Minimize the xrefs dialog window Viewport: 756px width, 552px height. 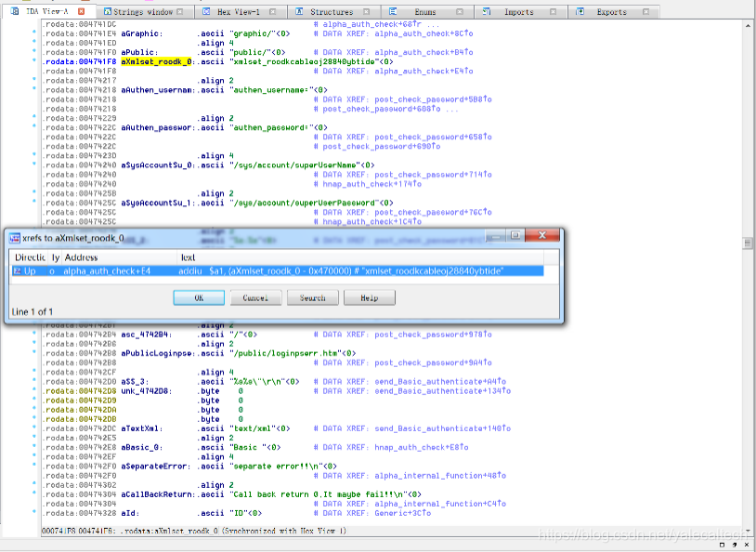496,235
